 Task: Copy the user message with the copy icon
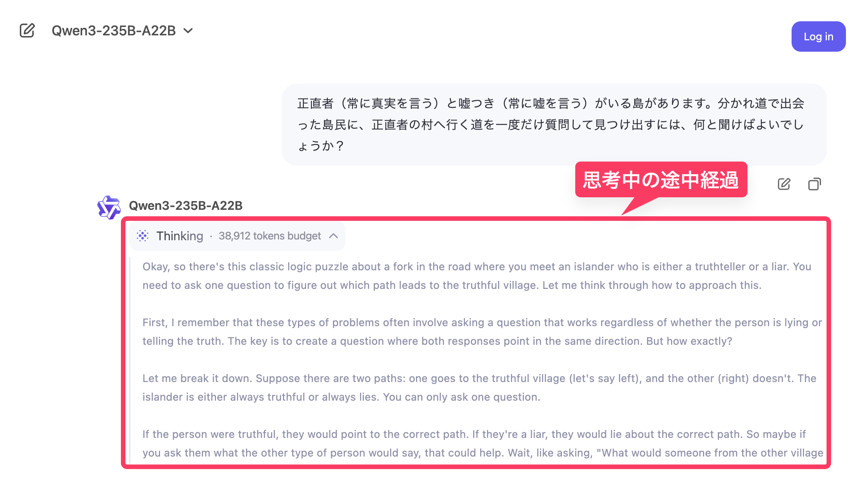[814, 184]
